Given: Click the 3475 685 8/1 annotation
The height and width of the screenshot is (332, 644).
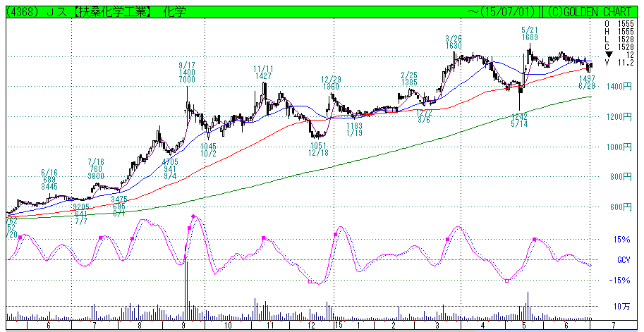Looking at the screenshot, I should (x=120, y=206).
